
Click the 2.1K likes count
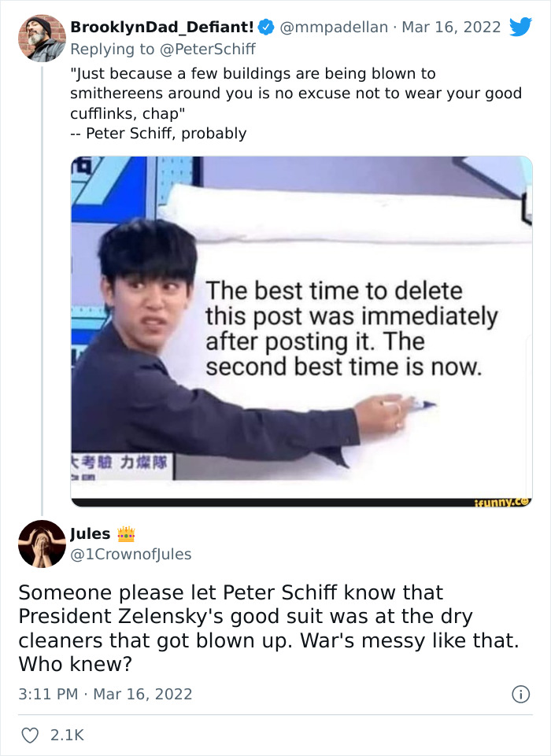click(x=65, y=735)
